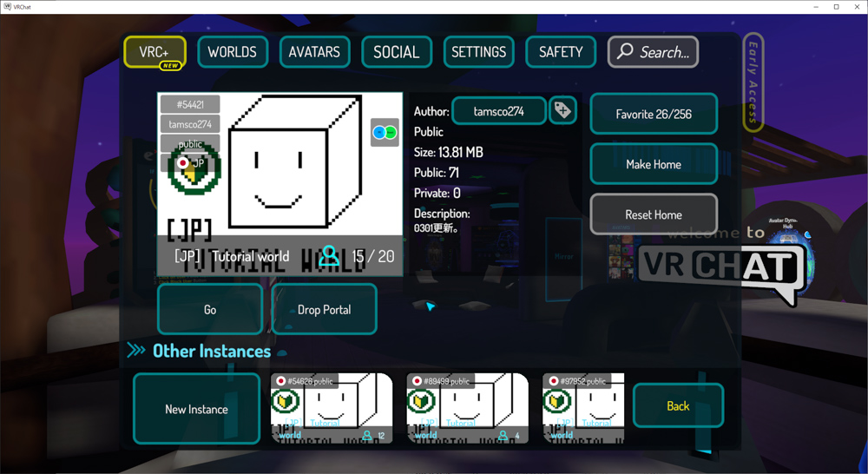Click the Search field
This screenshot has height=474, width=868.
click(x=654, y=52)
